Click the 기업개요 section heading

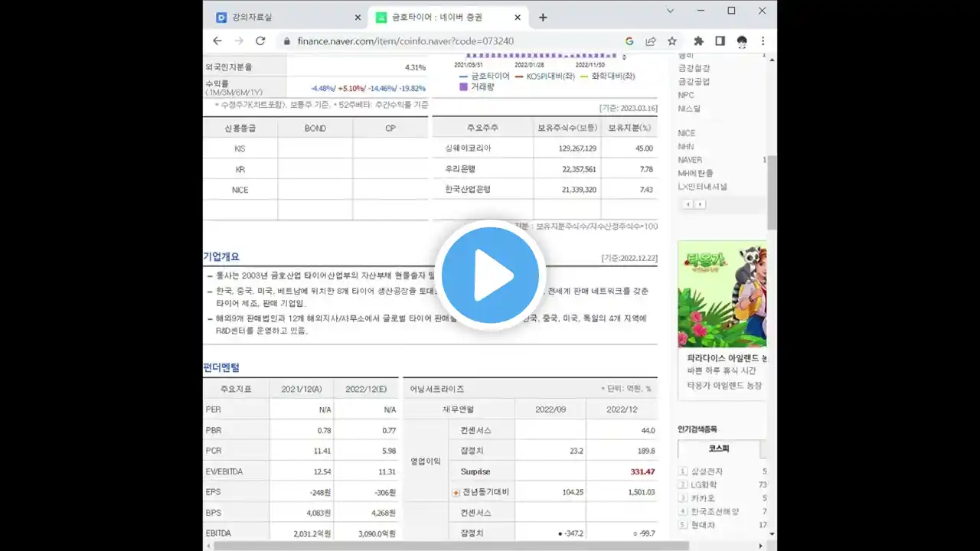click(x=221, y=257)
